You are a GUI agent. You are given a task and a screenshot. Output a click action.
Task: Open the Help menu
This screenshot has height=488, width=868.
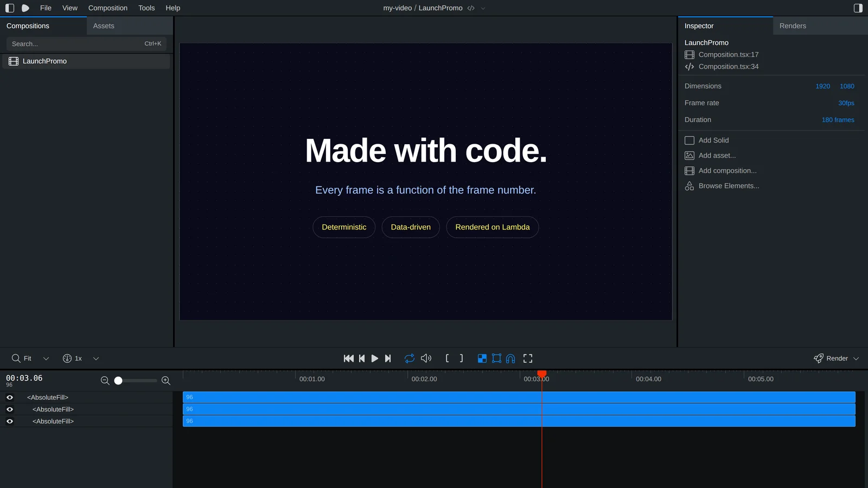point(173,8)
